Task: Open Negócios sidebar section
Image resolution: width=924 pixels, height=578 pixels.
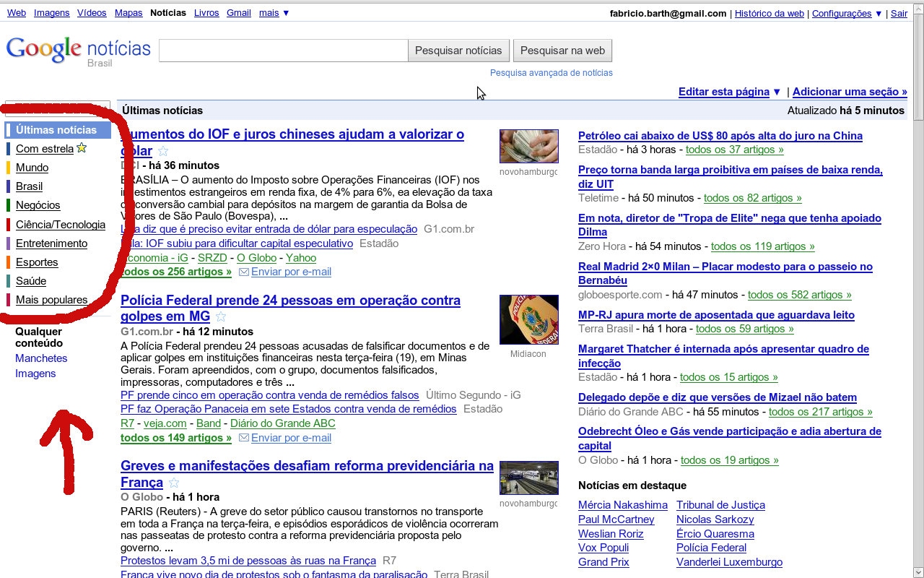Action: [x=38, y=205]
